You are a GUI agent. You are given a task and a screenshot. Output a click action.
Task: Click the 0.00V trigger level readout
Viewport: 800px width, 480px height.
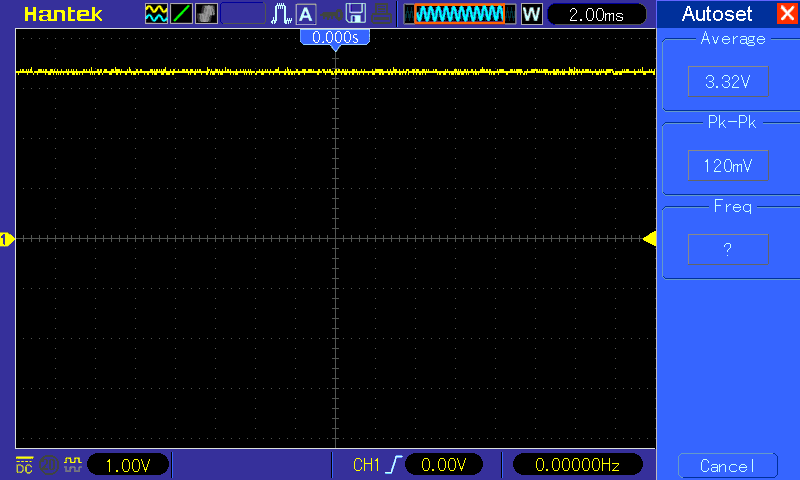[x=443, y=465]
